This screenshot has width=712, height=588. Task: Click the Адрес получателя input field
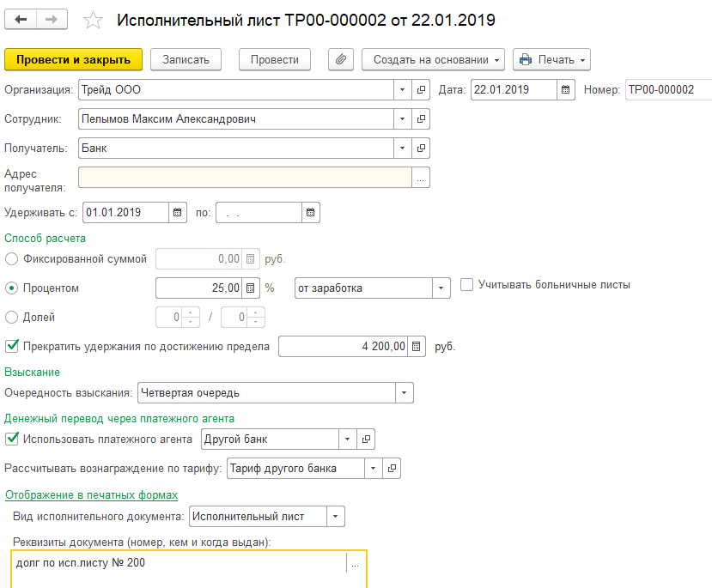[245, 178]
